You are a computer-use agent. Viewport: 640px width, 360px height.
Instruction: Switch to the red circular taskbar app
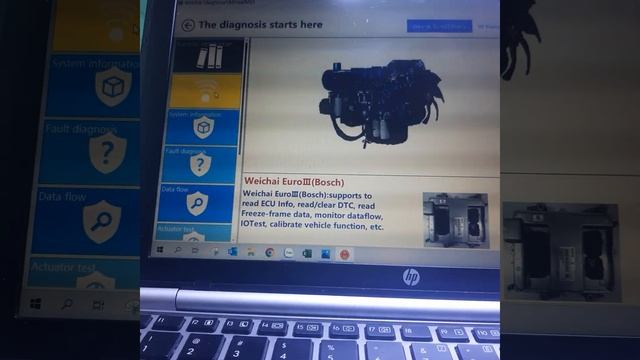tap(344, 254)
